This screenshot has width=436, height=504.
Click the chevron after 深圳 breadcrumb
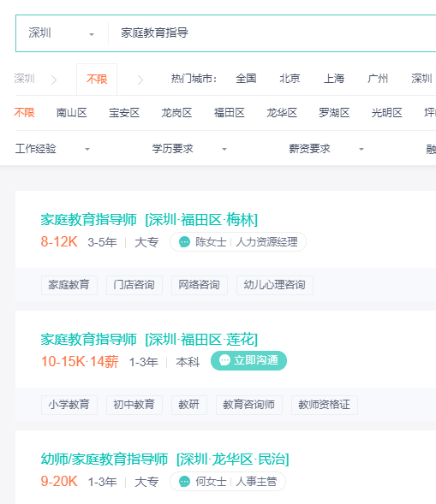(54, 80)
